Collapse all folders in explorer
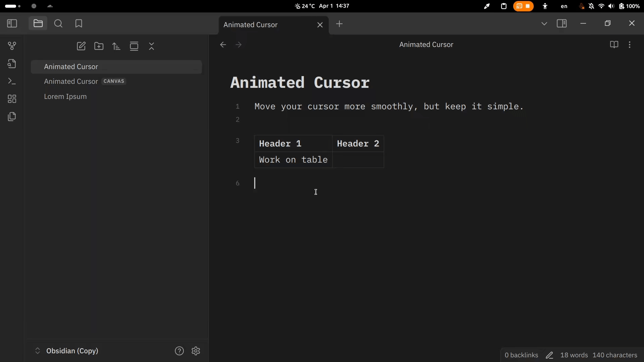This screenshot has height=362, width=644. pos(152,46)
